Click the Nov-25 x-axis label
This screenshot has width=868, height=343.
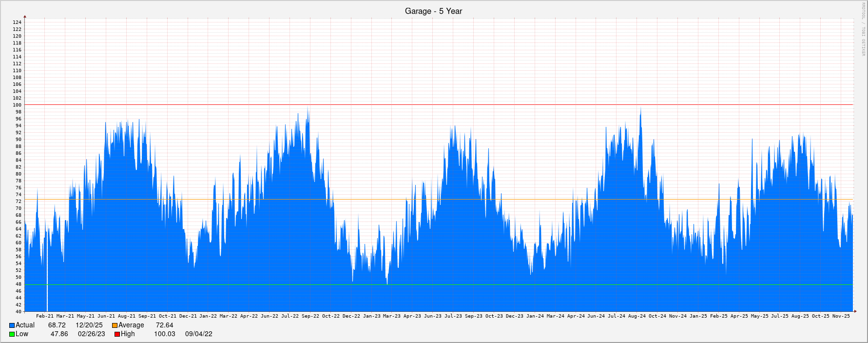[x=841, y=316]
